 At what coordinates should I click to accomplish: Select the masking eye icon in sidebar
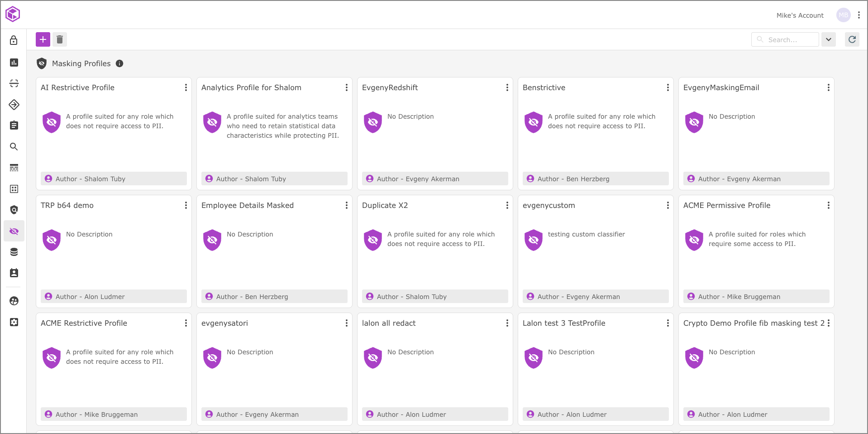click(14, 231)
